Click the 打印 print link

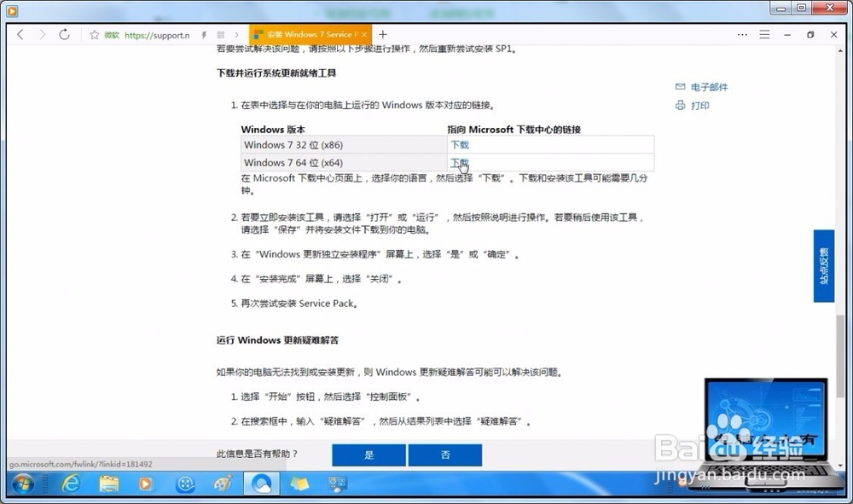pos(700,106)
